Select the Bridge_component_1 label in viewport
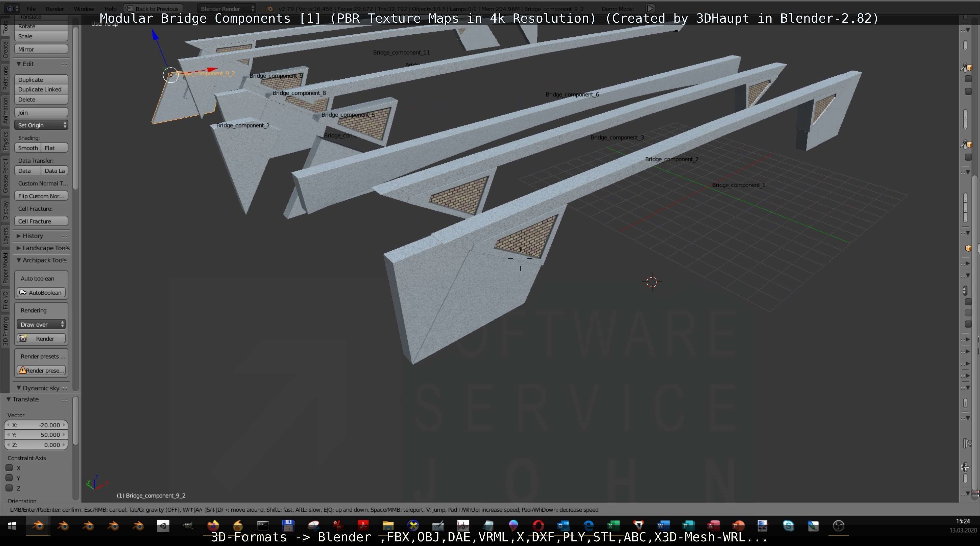The height and width of the screenshot is (546, 980). coord(738,185)
